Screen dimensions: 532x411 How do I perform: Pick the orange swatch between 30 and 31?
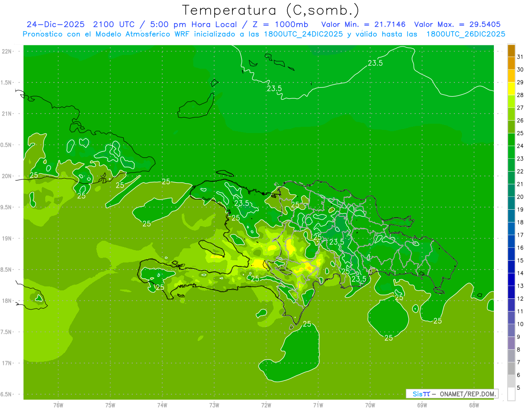(x=511, y=63)
